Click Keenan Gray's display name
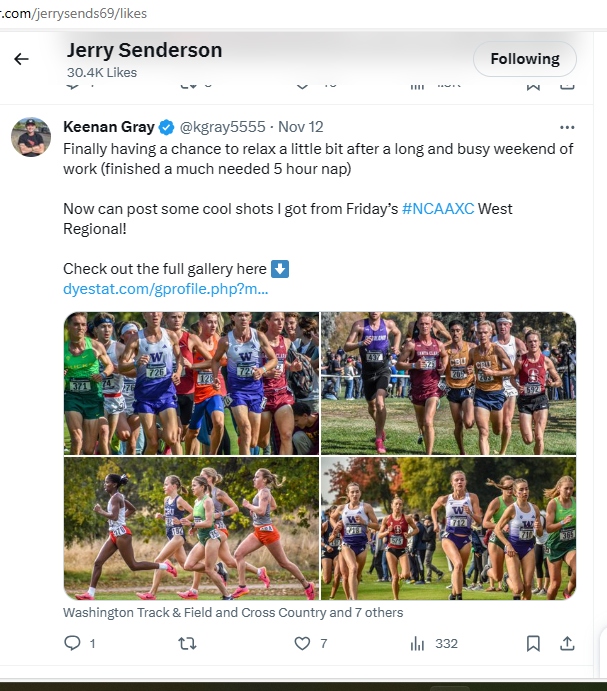 108,127
